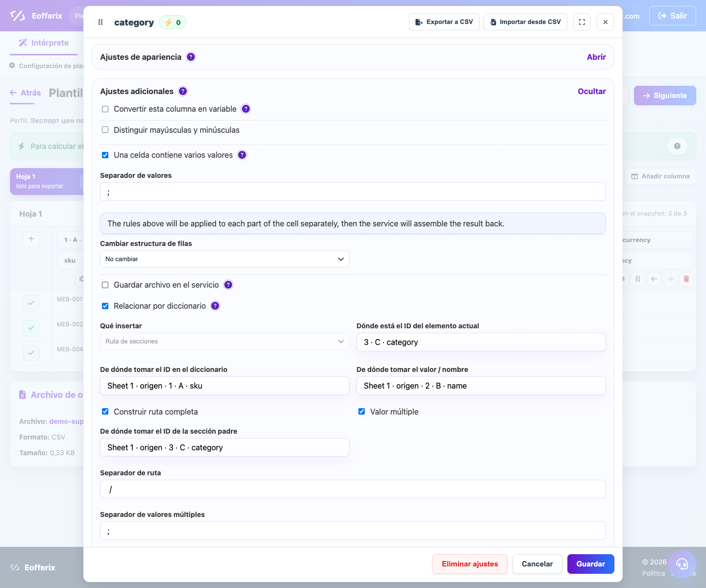Viewport: 706px width, 588px height.
Task: Click the lightning bolt counter badge
Action: pos(173,22)
